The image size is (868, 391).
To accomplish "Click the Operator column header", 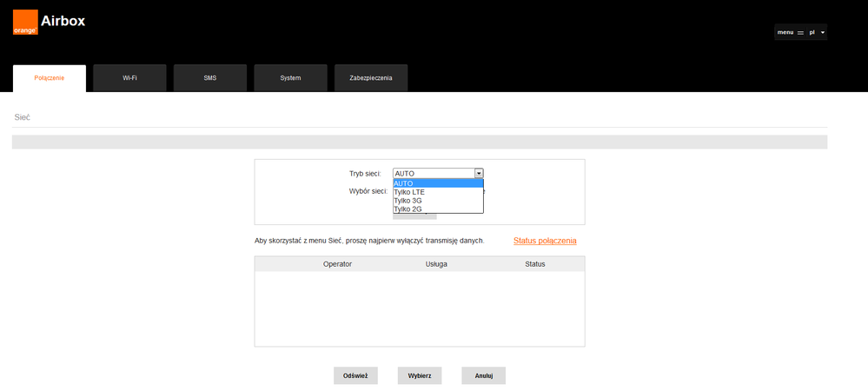I will tap(337, 264).
